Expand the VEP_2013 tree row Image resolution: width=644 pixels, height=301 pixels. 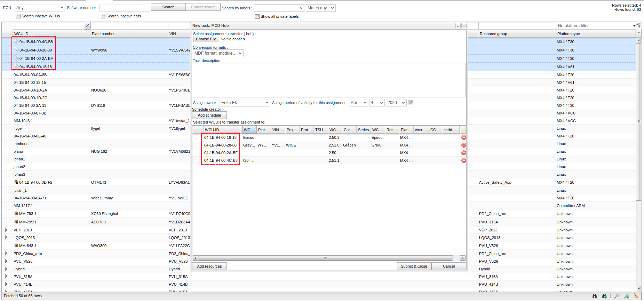point(6,230)
